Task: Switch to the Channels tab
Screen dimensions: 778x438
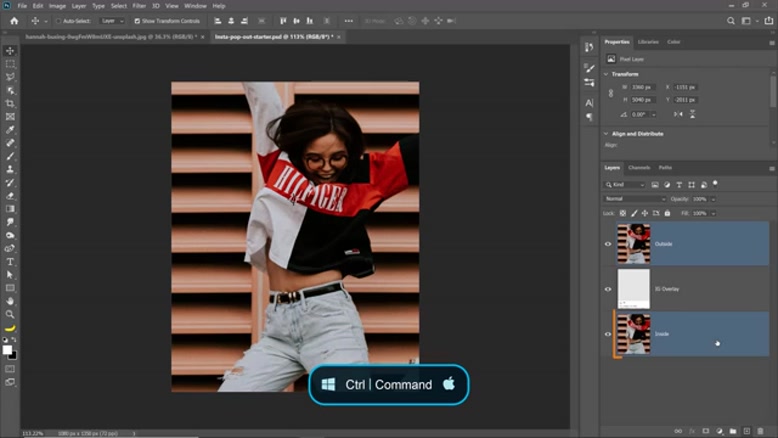Action: [639, 168]
